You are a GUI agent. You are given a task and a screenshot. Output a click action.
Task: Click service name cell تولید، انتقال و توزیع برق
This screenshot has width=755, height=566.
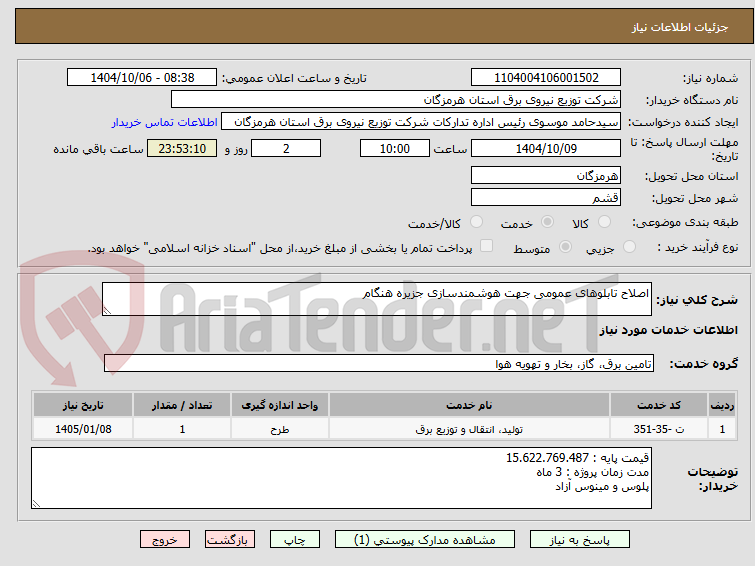tap(469, 429)
